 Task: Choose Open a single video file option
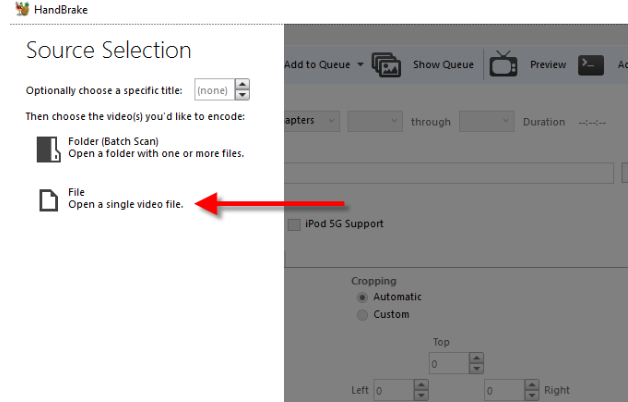point(125,205)
